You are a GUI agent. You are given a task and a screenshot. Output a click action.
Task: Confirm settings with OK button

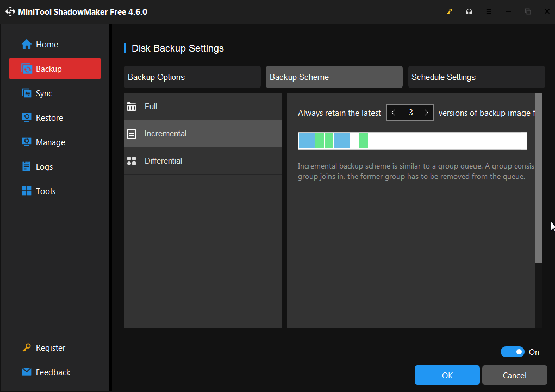447,375
